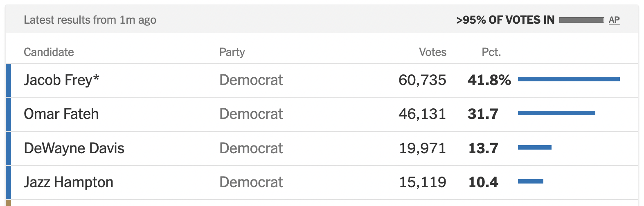The width and height of the screenshot is (644, 206).
Task: Click the Party column header
Action: (232, 52)
